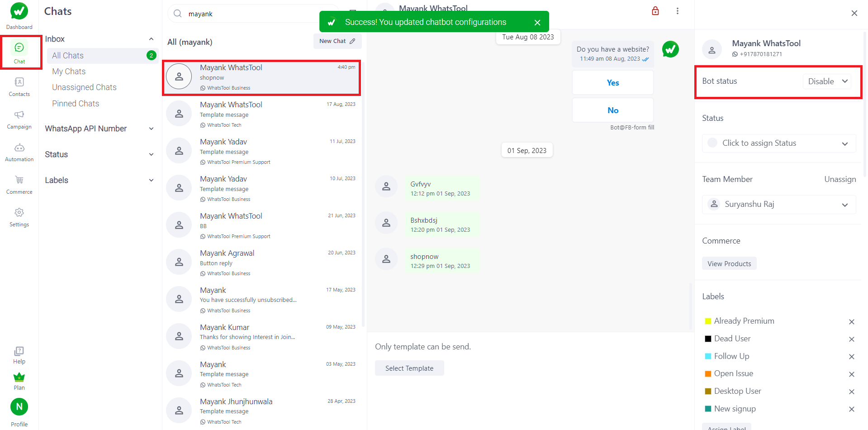Open Mayank Jhunjhunwala chat

[x=261, y=411]
